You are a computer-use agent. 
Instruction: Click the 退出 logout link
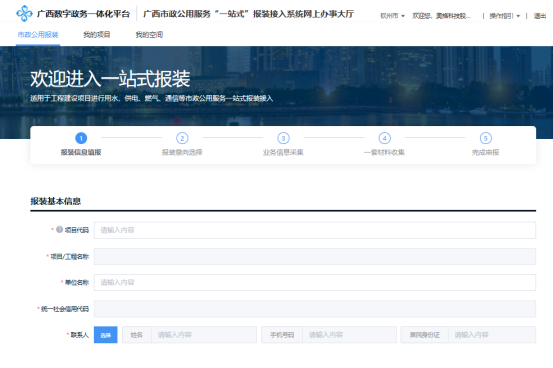[x=540, y=16]
